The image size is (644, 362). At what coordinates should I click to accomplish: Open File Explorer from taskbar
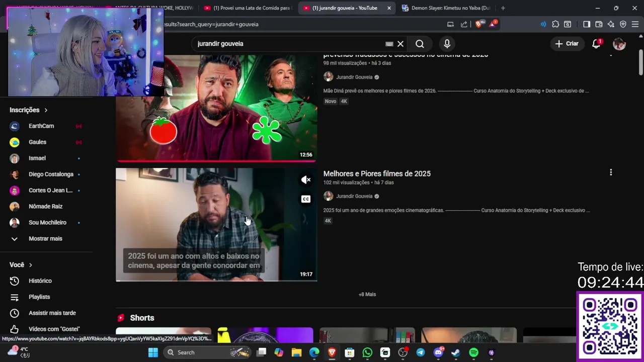pyautogui.click(x=296, y=352)
